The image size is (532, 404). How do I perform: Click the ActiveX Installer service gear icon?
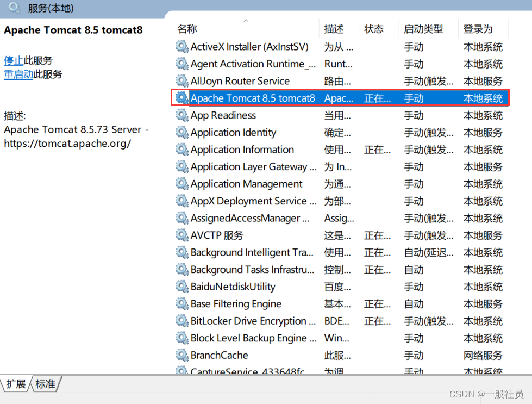pyautogui.click(x=182, y=47)
